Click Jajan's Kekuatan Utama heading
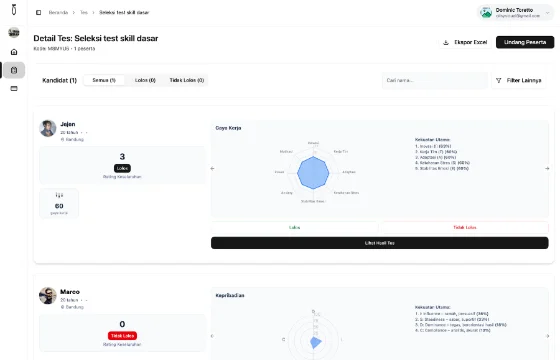Screen dimensions: 560x360 coord(432,140)
